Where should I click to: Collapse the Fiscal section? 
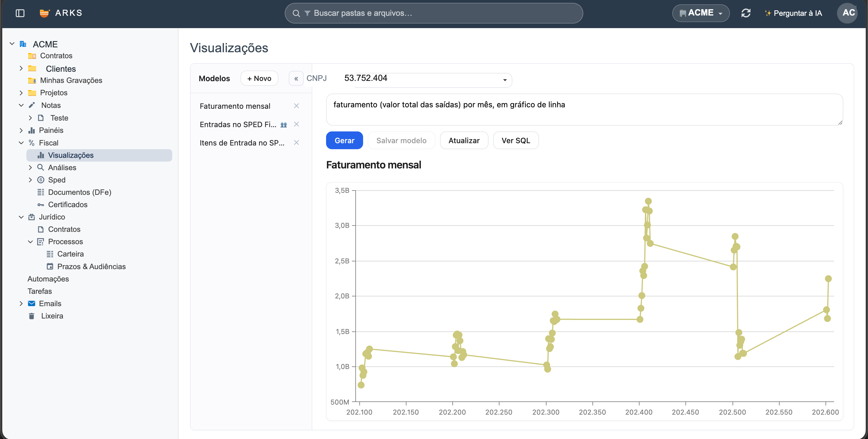(21, 143)
